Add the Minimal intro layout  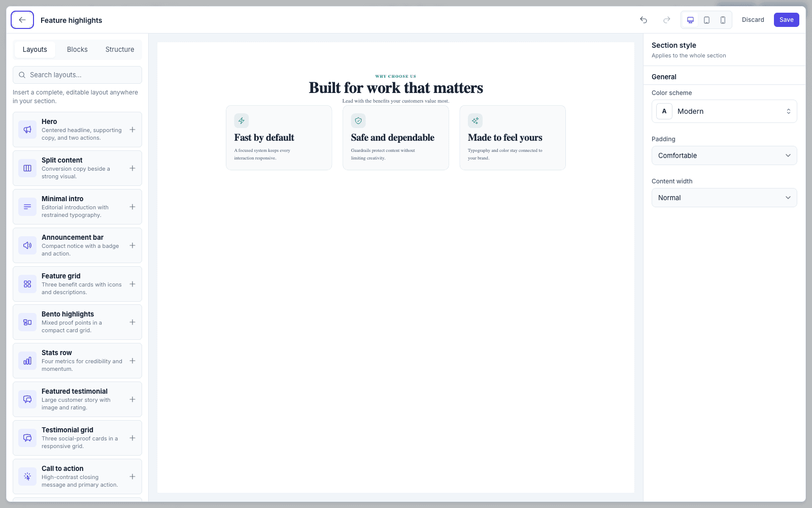[132, 207]
